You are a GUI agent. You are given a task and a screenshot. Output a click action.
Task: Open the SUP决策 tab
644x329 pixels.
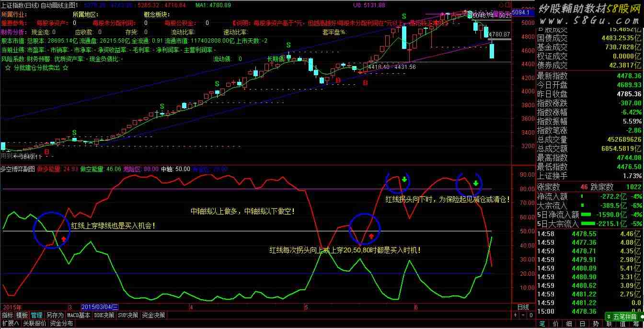pyautogui.click(x=128, y=315)
